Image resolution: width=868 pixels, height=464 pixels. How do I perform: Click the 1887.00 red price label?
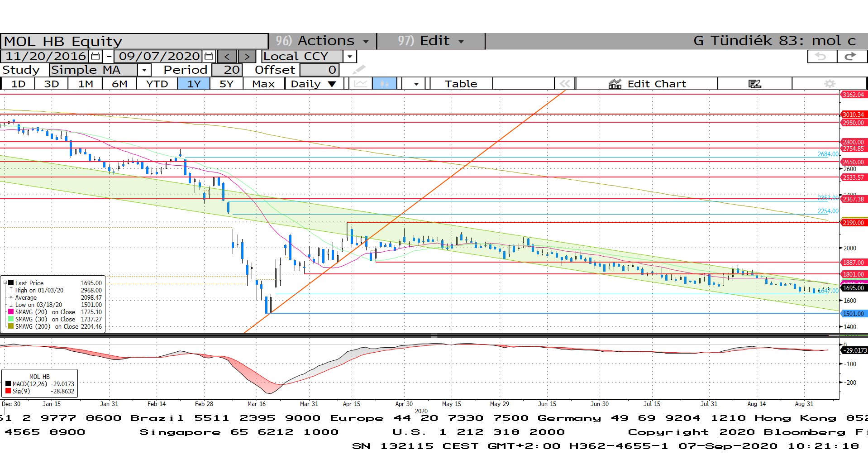pos(854,262)
